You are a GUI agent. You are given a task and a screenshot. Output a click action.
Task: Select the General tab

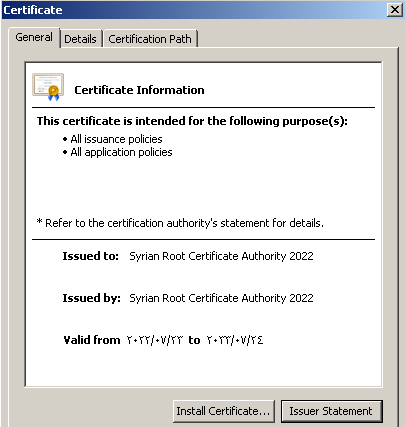(34, 37)
